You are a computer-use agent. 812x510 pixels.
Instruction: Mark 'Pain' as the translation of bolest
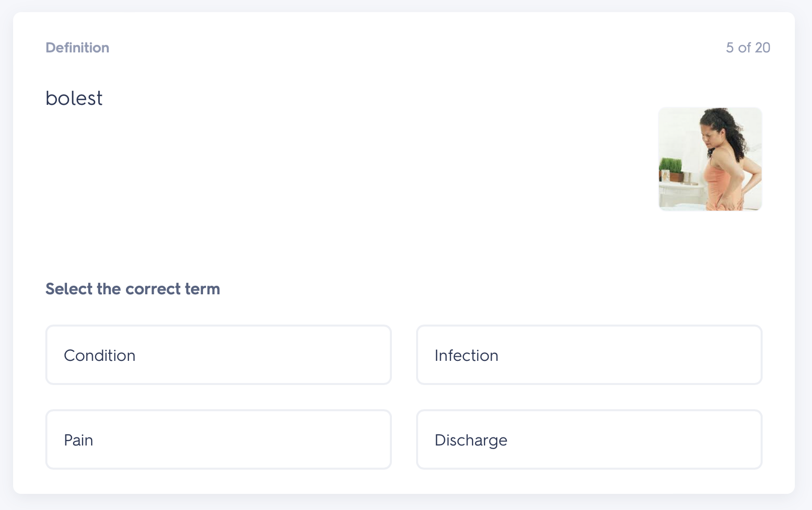[219, 439]
